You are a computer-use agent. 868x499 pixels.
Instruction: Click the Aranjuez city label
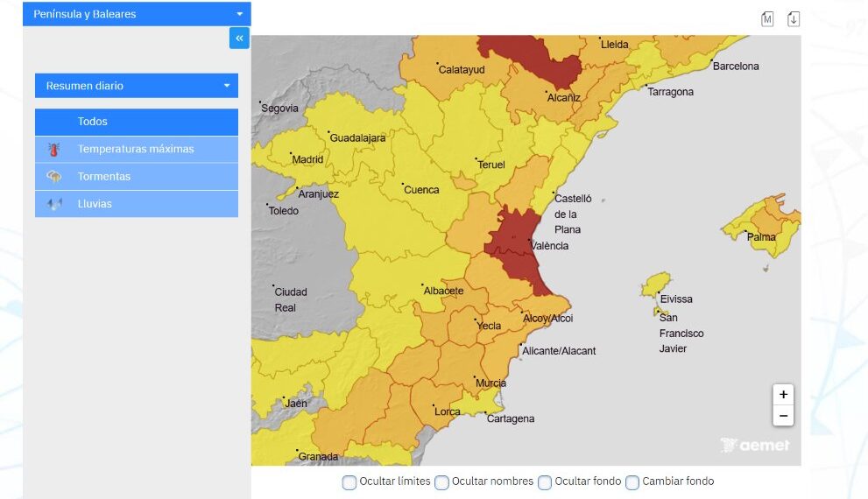[318, 193]
